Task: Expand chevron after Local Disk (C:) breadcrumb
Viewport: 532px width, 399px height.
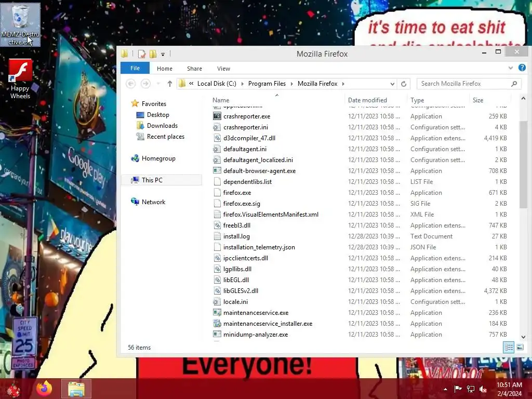Action: click(242, 84)
